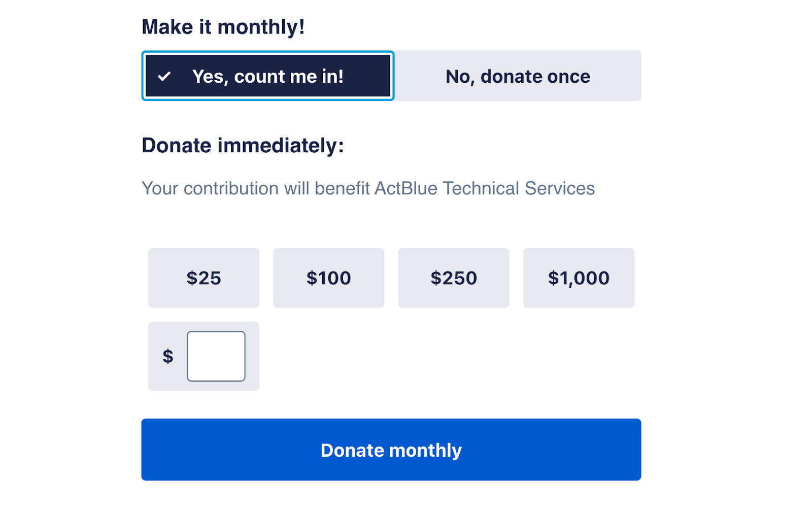Opt out of monthly giving
The height and width of the screenshot is (506, 812).
pyautogui.click(x=518, y=76)
